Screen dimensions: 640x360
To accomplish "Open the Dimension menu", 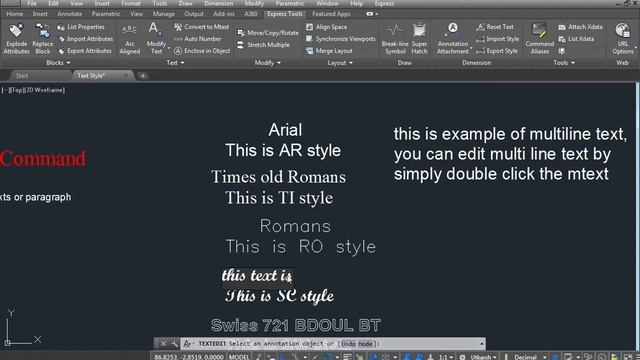I will (218, 3).
